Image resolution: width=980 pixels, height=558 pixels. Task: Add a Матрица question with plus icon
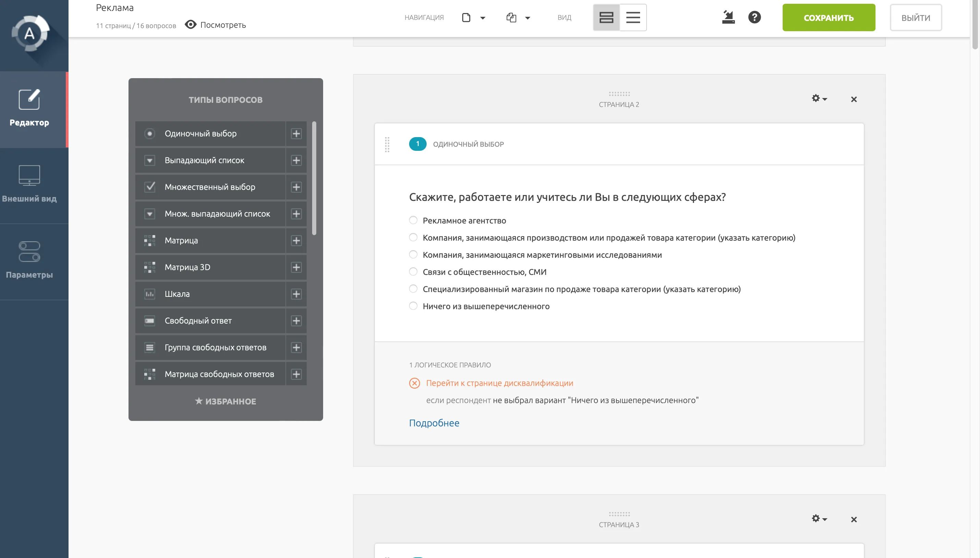point(296,241)
